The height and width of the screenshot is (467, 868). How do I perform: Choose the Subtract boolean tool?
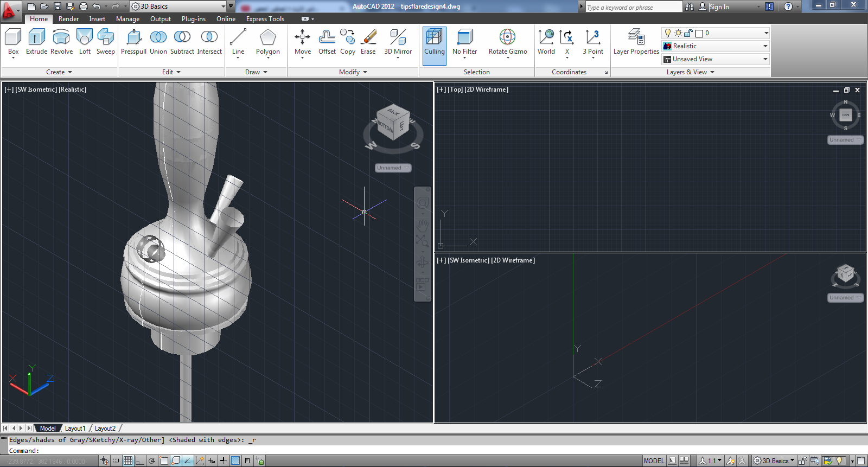click(182, 42)
